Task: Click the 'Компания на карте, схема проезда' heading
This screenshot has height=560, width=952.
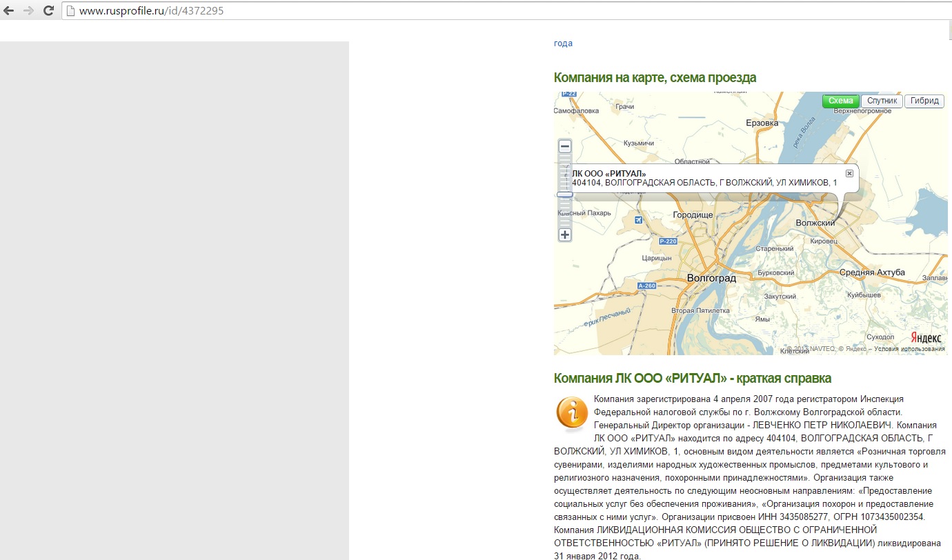Action: (655, 78)
